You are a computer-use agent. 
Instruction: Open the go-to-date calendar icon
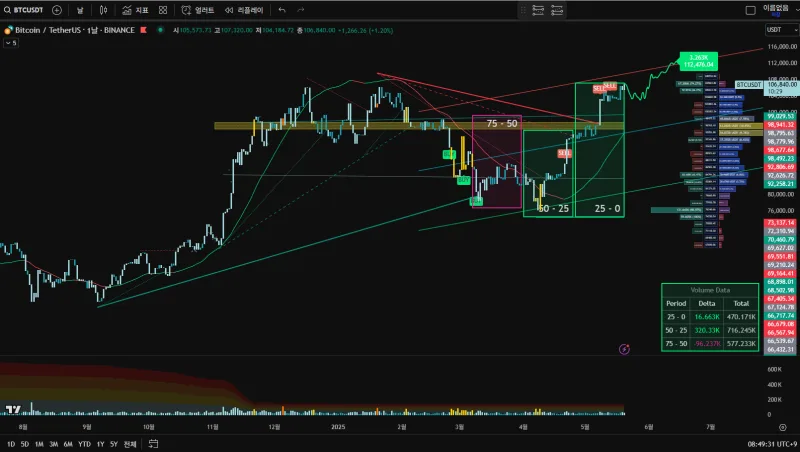click(151, 444)
